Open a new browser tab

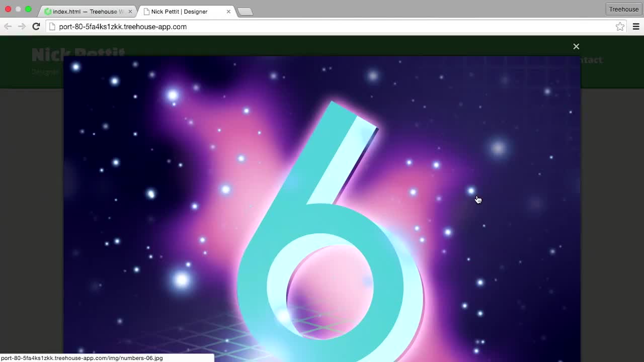245,10
